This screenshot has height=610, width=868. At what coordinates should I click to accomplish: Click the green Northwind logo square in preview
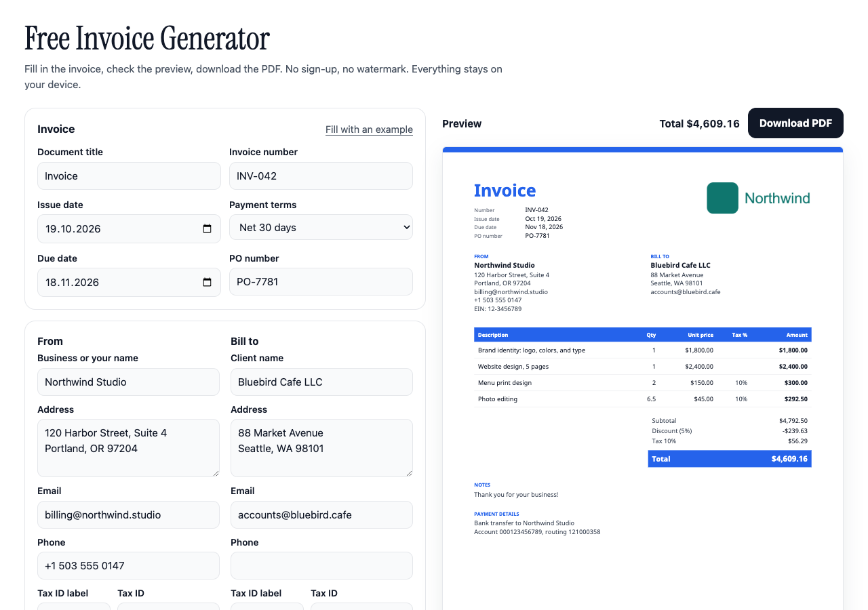pyautogui.click(x=722, y=198)
